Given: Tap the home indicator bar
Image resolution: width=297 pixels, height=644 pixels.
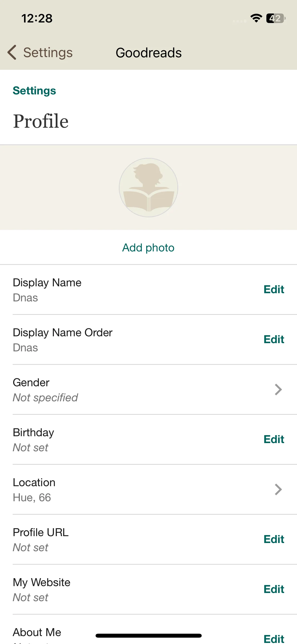Looking at the screenshot, I should [148, 636].
